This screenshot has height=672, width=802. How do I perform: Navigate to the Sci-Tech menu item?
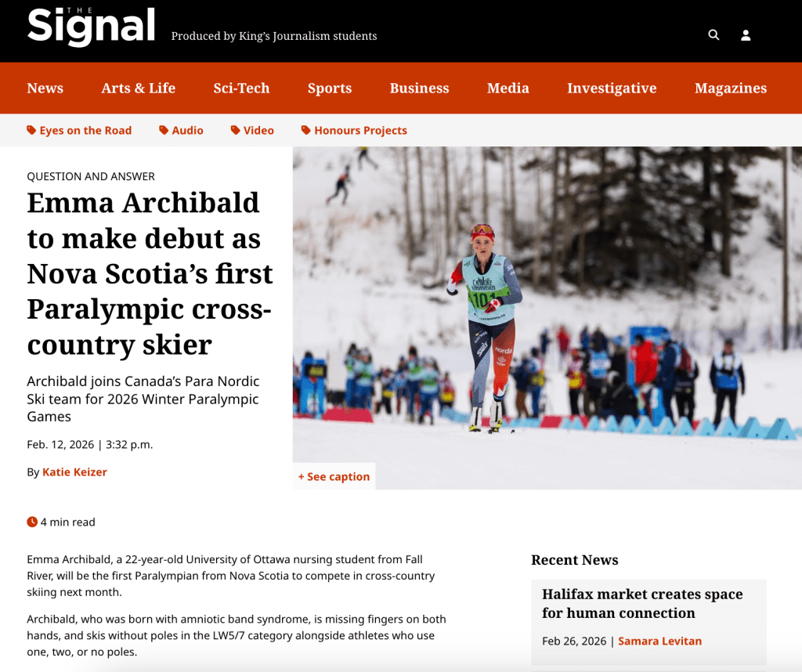coord(241,88)
